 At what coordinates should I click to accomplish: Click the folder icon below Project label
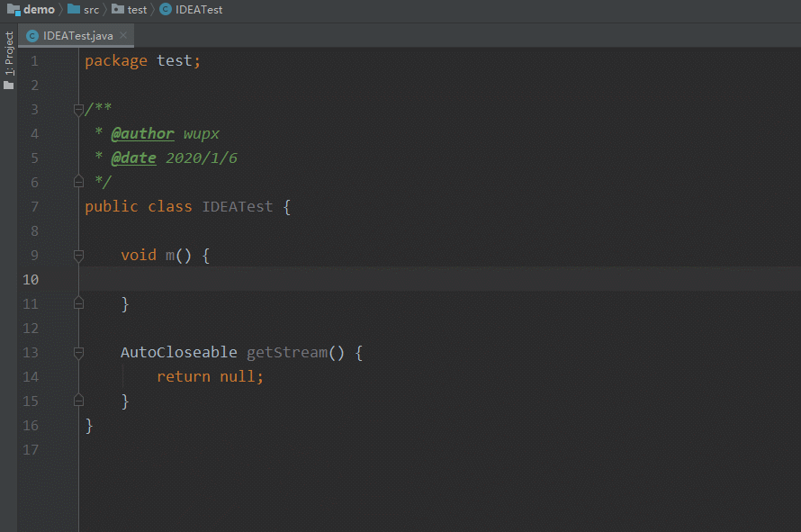pyautogui.click(x=9, y=85)
